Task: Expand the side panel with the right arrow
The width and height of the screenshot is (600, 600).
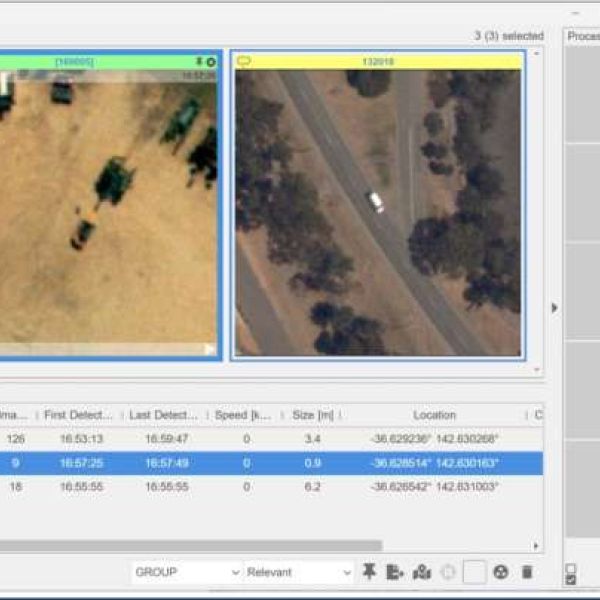Action: click(x=555, y=308)
